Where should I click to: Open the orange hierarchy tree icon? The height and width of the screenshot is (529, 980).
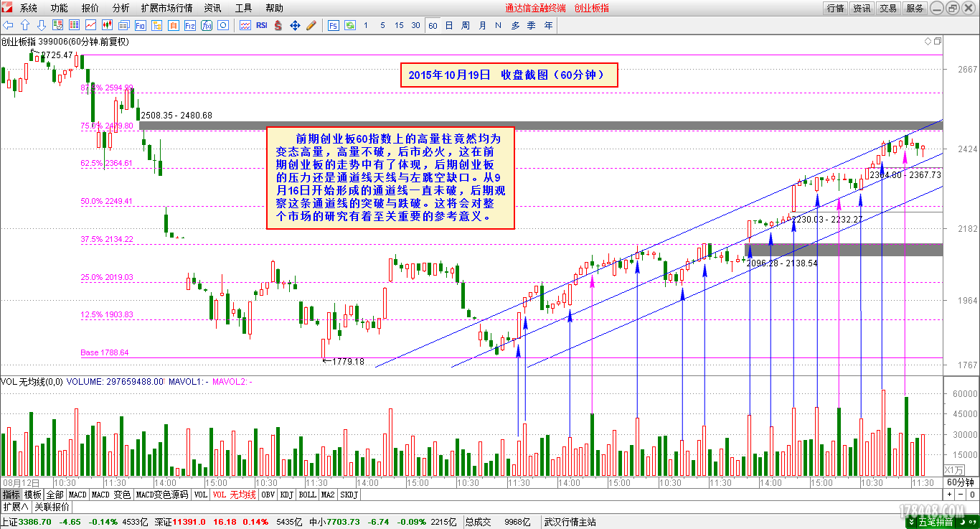point(156,25)
